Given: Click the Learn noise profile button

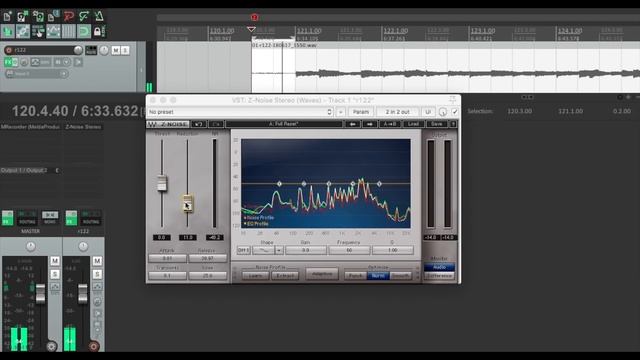Looking at the screenshot, I should click(x=256, y=276).
